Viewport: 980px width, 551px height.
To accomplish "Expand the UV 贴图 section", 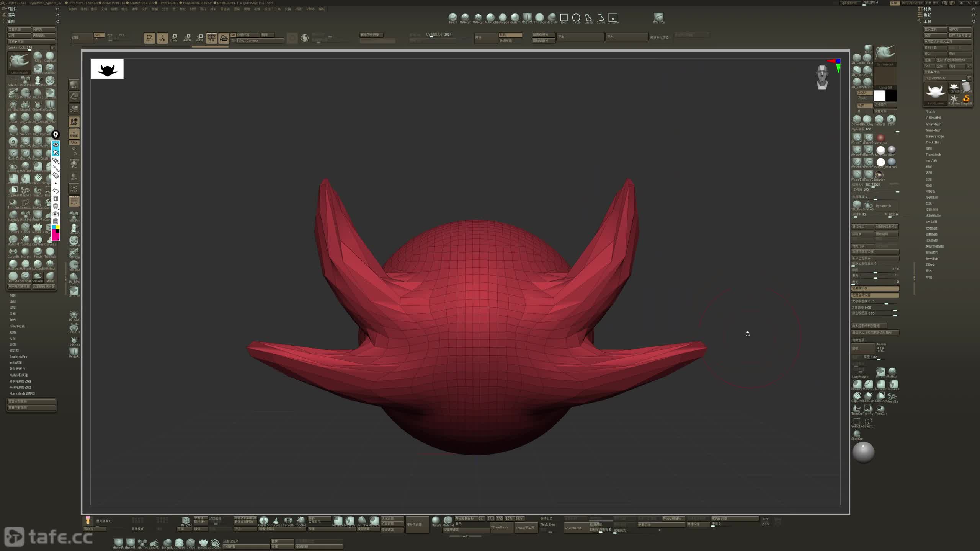I will click(931, 222).
